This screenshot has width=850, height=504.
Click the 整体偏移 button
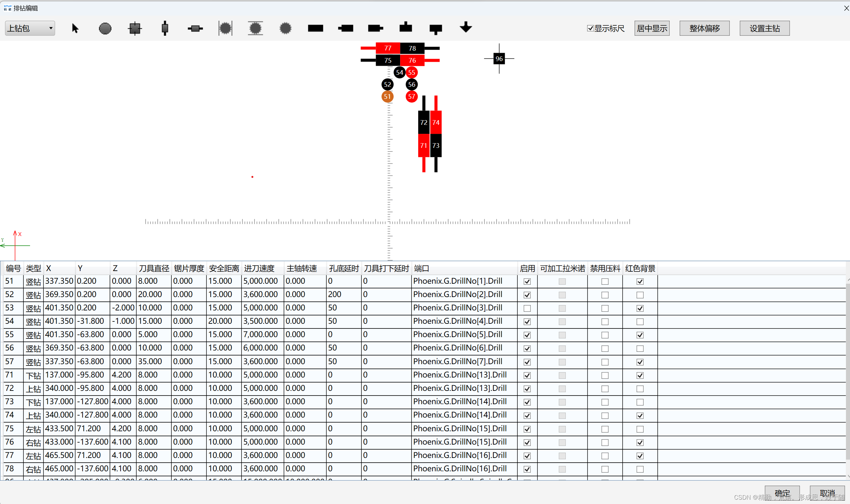pos(704,28)
